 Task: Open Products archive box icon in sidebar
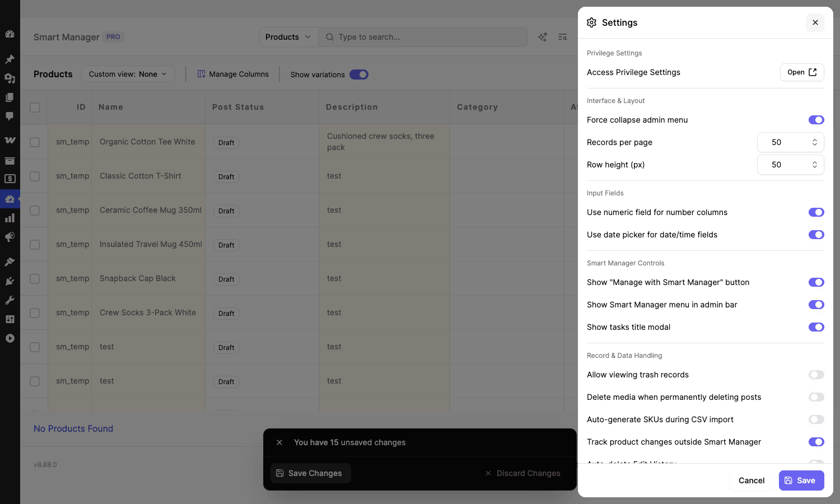point(10,161)
